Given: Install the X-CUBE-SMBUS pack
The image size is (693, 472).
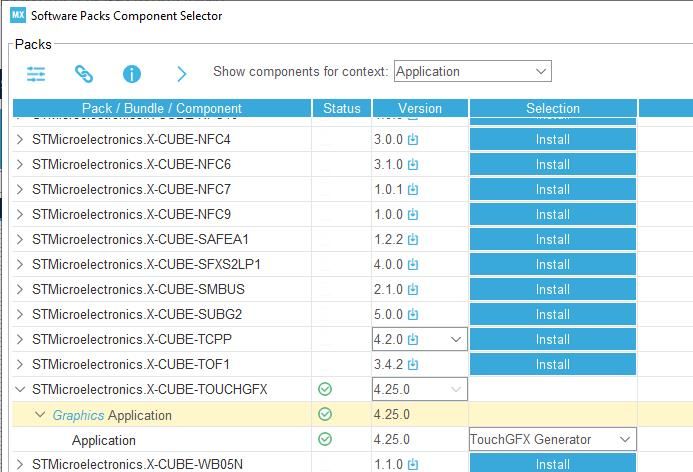Looking at the screenshot, I should pos(553,289).
